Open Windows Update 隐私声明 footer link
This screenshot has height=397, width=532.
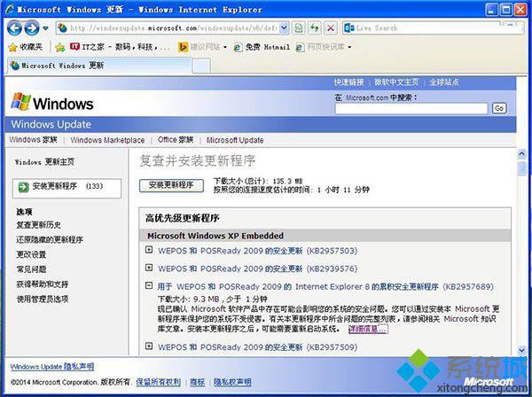point(52,367)
